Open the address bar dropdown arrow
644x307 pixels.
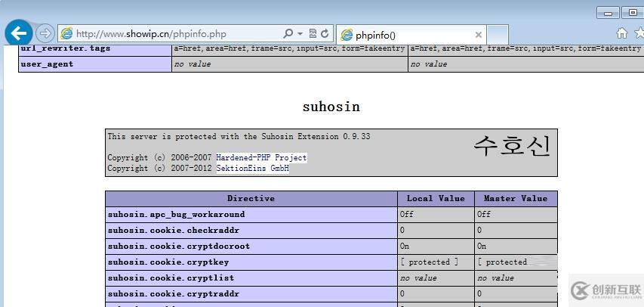[300, 34]
